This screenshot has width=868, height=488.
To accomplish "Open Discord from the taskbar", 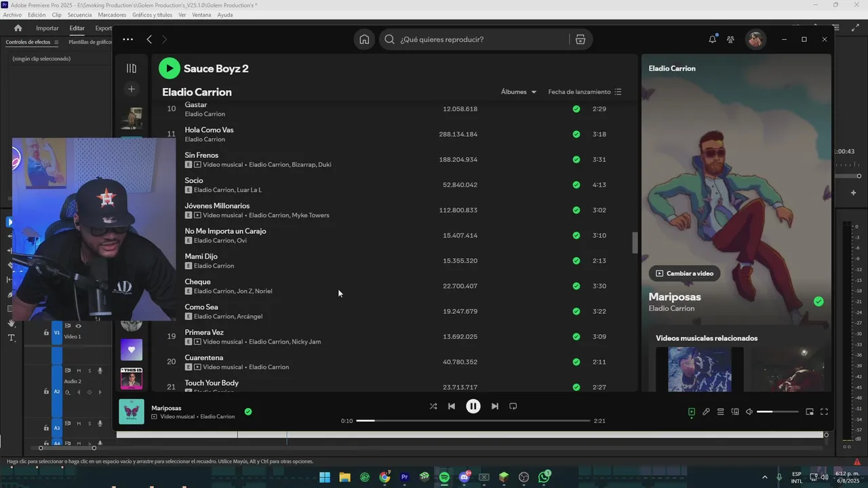I will coord(465,477).
